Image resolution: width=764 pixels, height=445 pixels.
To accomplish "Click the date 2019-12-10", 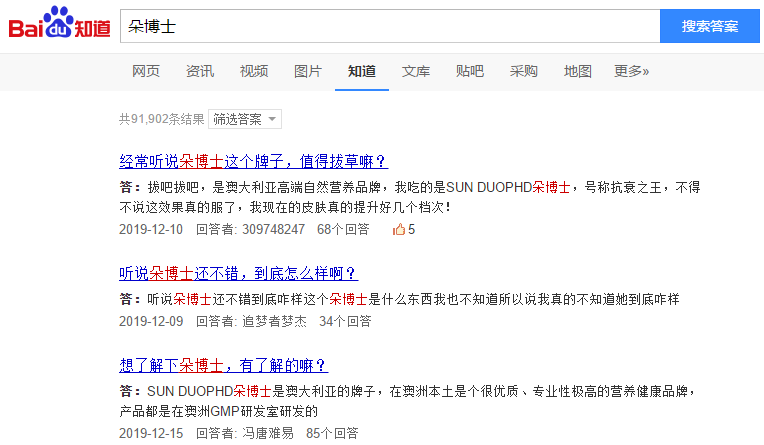I will point(151,229).
